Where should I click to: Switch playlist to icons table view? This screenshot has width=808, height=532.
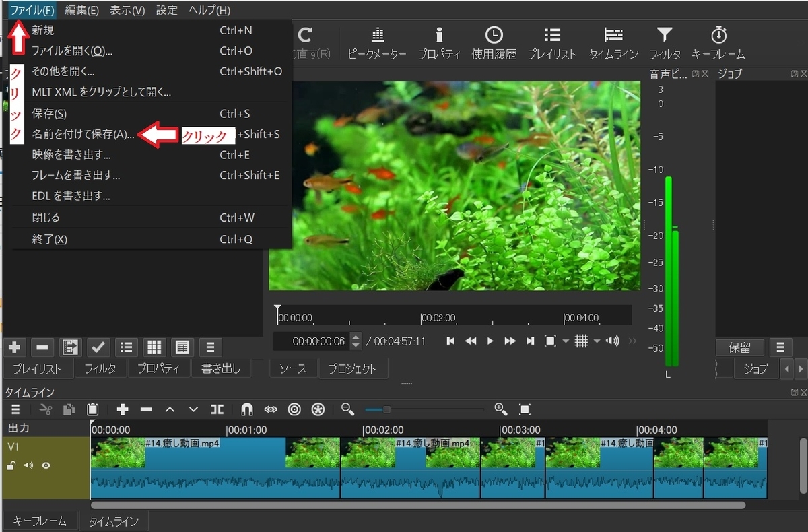(x=182, y=347)
